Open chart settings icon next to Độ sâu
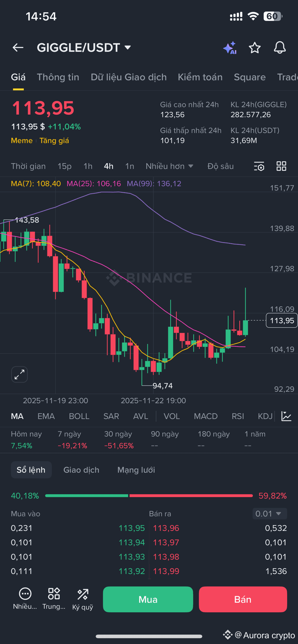Screen dimensions: 298x644 [x=259, y=166]
